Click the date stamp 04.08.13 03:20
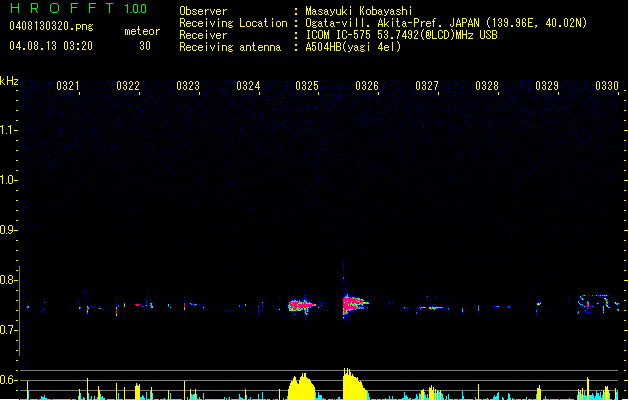This screenshot has width=629, height=400. point(51,46)
